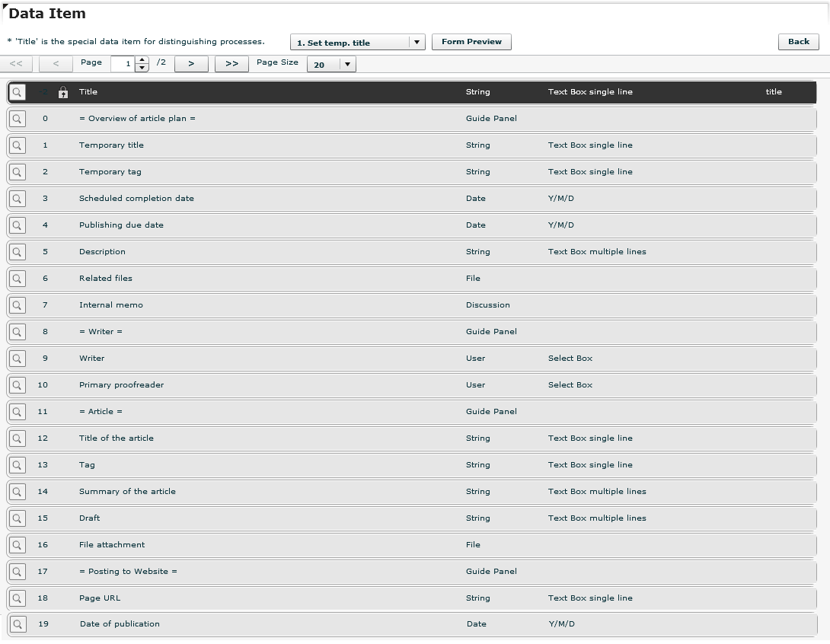This screenshot has height=644, width=830.
Task: Open magnifier for = Writer = guide panel
Action: click(17, 332)
